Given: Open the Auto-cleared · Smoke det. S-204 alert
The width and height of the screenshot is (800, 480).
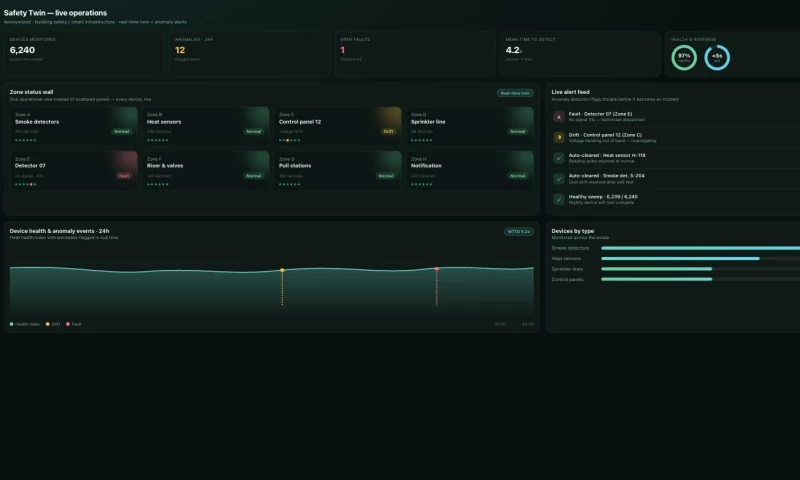Looking at the screenshot, I should (x=676, y=179).
